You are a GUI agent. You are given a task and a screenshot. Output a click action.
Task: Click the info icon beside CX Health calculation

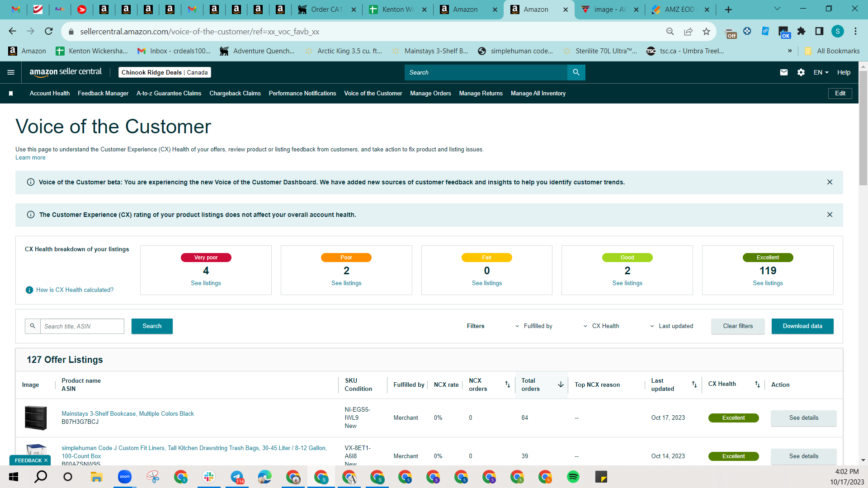click(x=29, y=290)
